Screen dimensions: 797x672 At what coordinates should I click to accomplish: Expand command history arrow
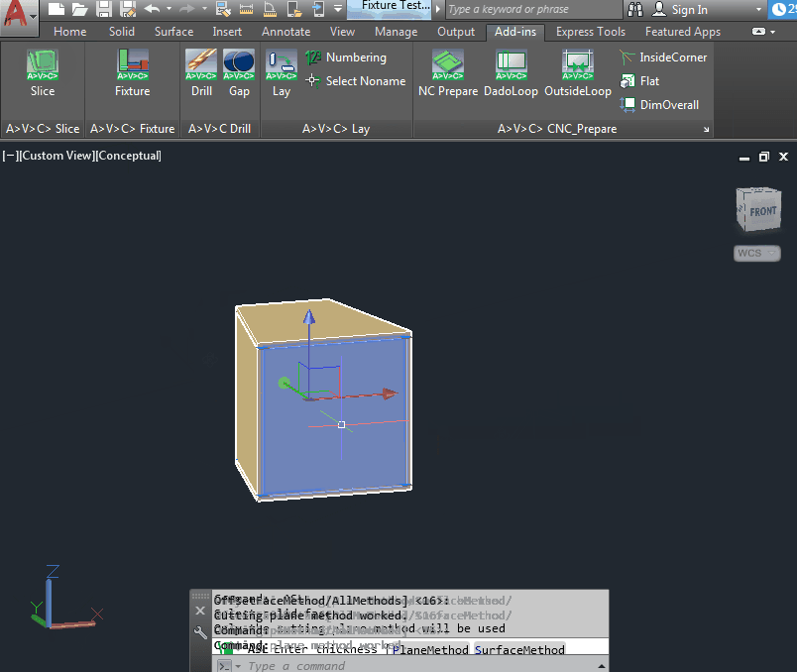(602, 666)
